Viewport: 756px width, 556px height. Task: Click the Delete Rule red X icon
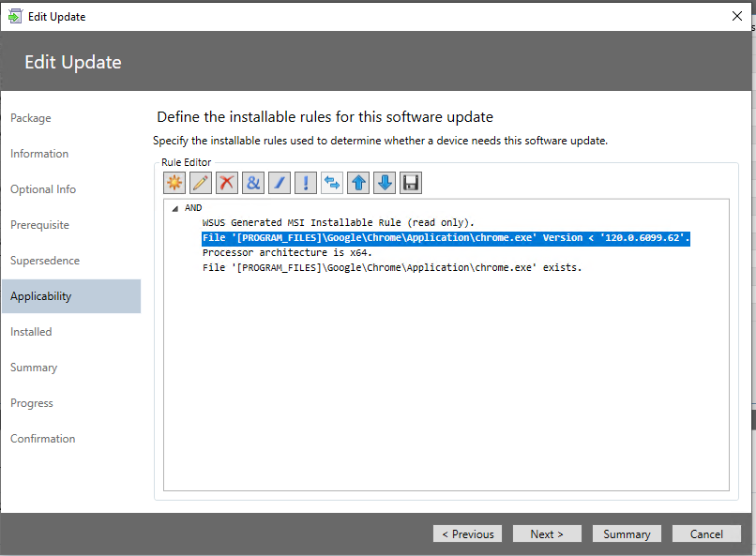(227, 183)
